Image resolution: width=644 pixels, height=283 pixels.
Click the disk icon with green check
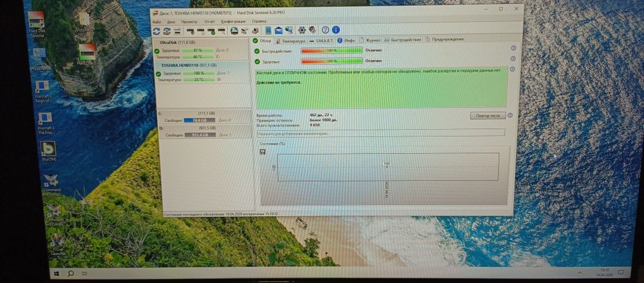pos(211,31)
